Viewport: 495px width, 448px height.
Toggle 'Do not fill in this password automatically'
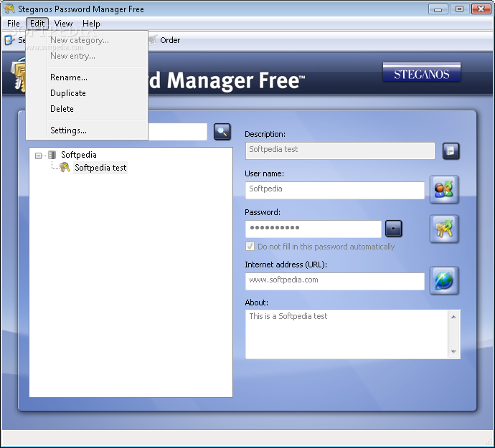[250, 247]
